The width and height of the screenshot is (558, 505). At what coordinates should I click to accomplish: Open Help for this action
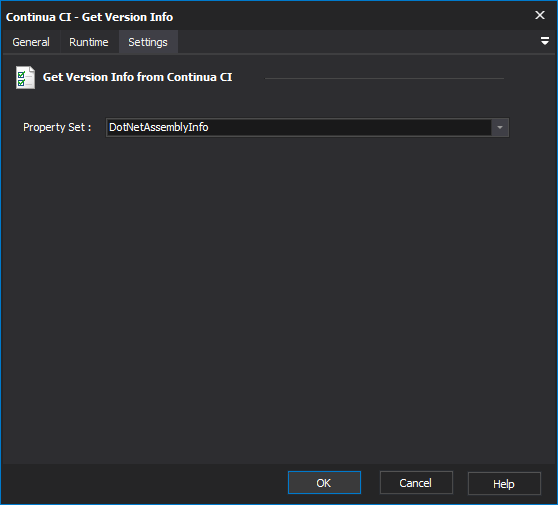click(504, 483)
